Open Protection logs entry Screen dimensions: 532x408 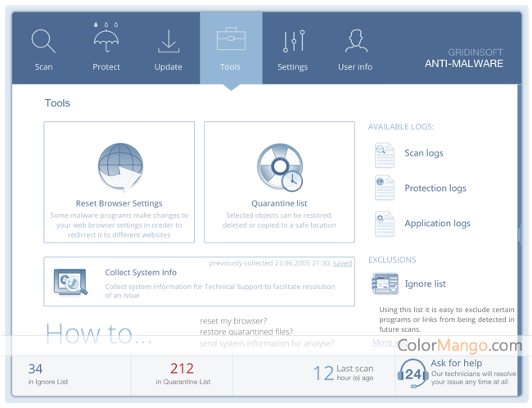pyautogui.click(x=435, y=188)
